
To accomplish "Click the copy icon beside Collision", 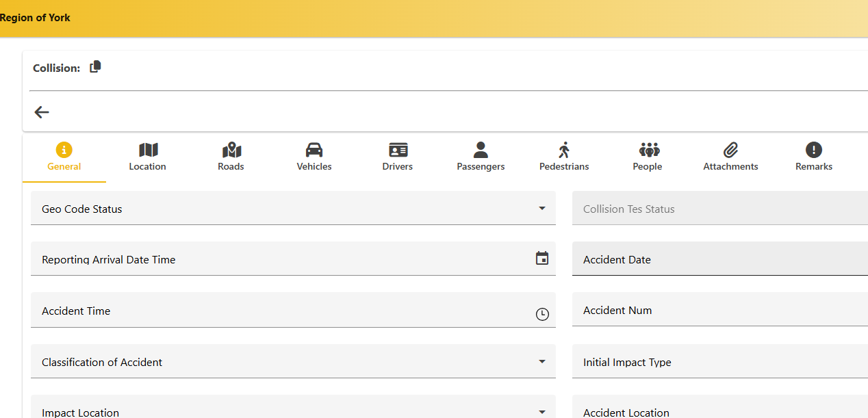I will 95,67.
